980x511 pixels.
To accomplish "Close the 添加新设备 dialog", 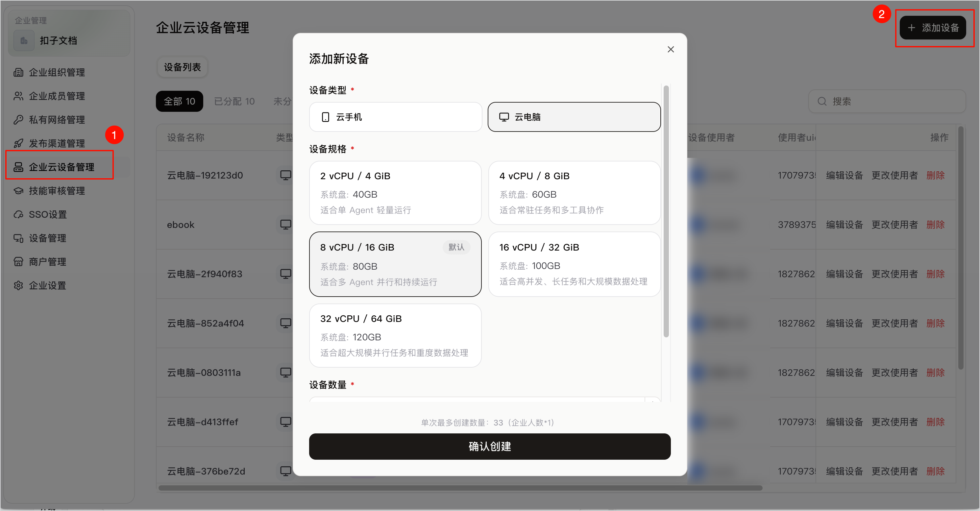I will pyautogui.click(x=671, y=49).
